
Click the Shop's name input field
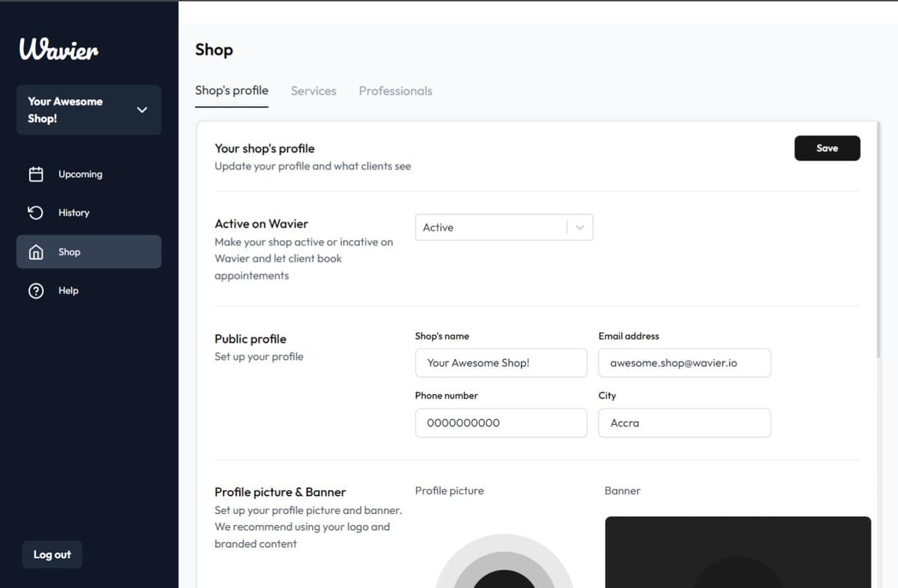[x=501, y=363]
